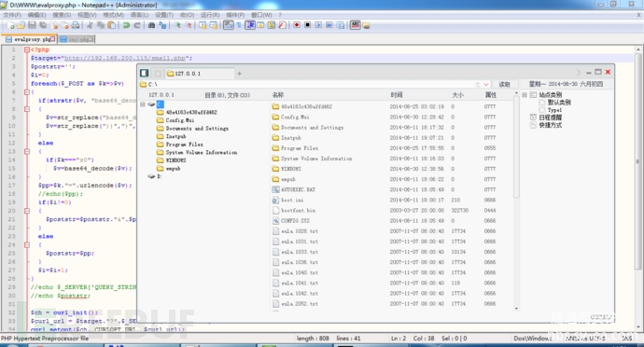The image size is (644, 347).
Task: Click the 读取 button
Action: 504,84
